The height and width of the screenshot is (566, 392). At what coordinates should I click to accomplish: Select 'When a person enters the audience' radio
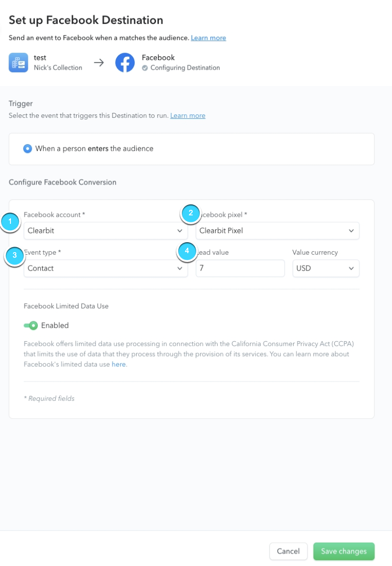(27, 149)
